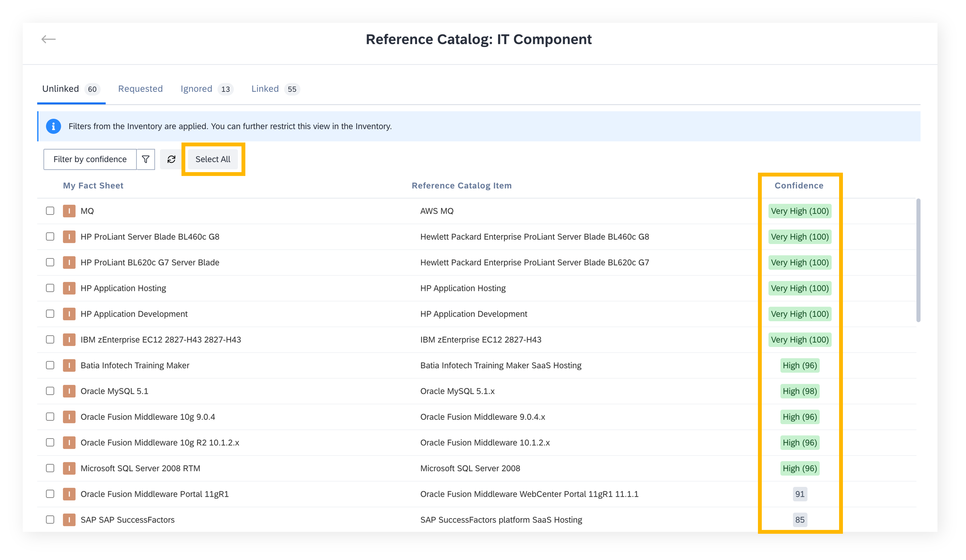Image resolution: width=966 pixels, height=560 pixels.
Task: Click icon beside Batia Infotech Training Maker
Action: tap(69, 365)
